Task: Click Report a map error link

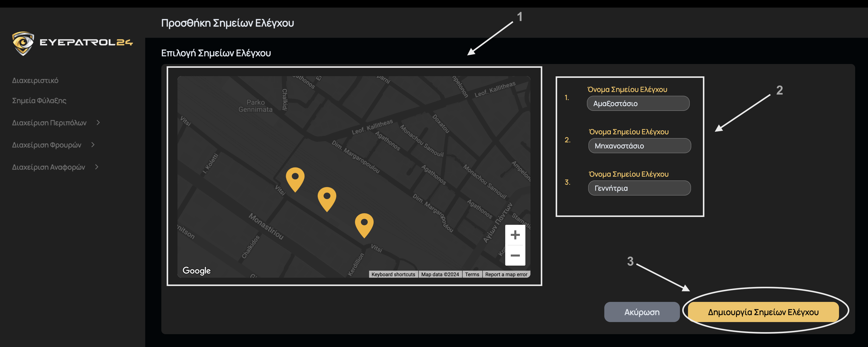Action: (x=506, y=274)
